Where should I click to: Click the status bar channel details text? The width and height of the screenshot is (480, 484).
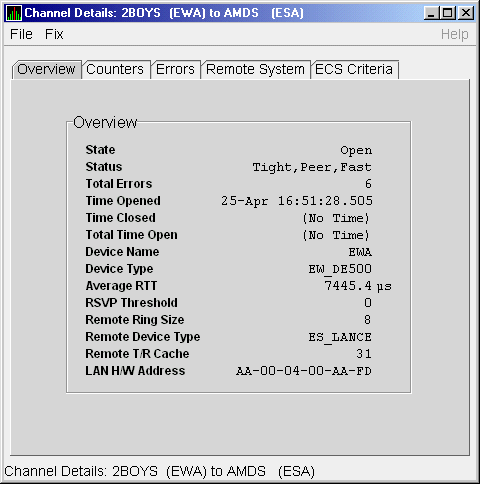coord(159,472)
